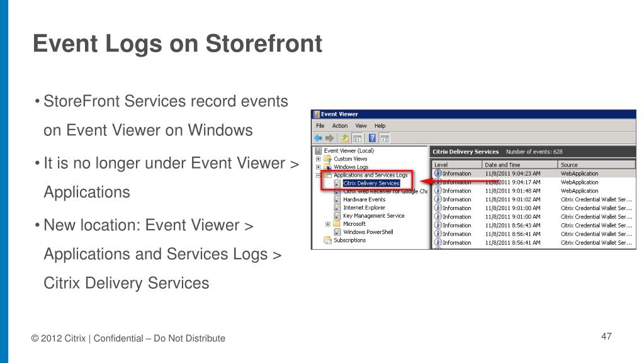
Task: Click the Information icon for the 9:01:48 AM event
Action: [438, 191]
